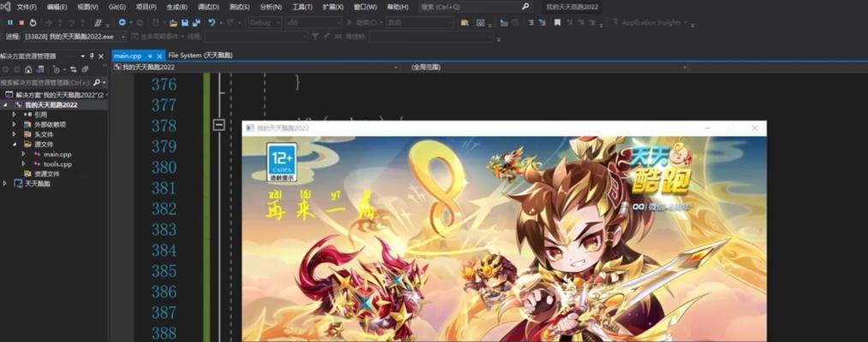Open the 生成(B) menu
This screenshot has width=868, height=342.
tap(176, 7)
